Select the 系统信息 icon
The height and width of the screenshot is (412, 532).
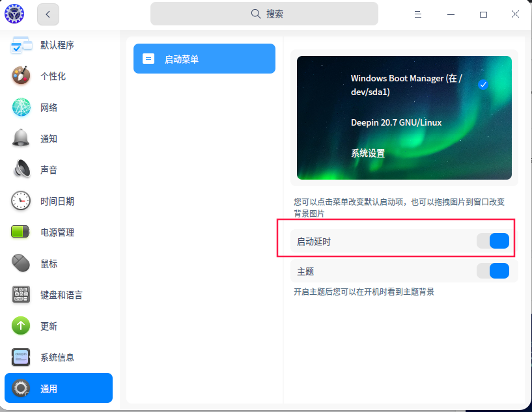click(x=21, y=357)
